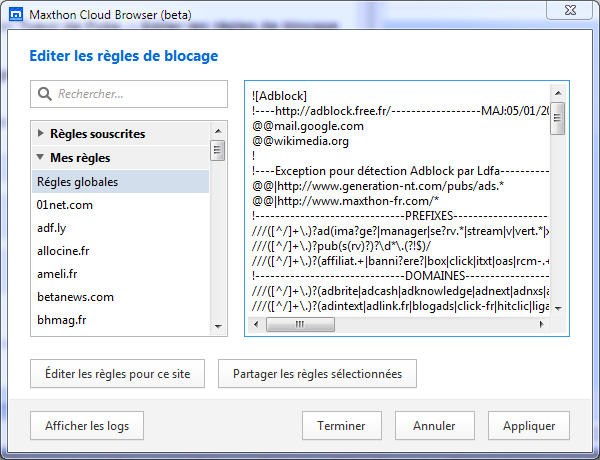Click the Appliquer button
The image size is (600, 460).
(x=529, y=426)
